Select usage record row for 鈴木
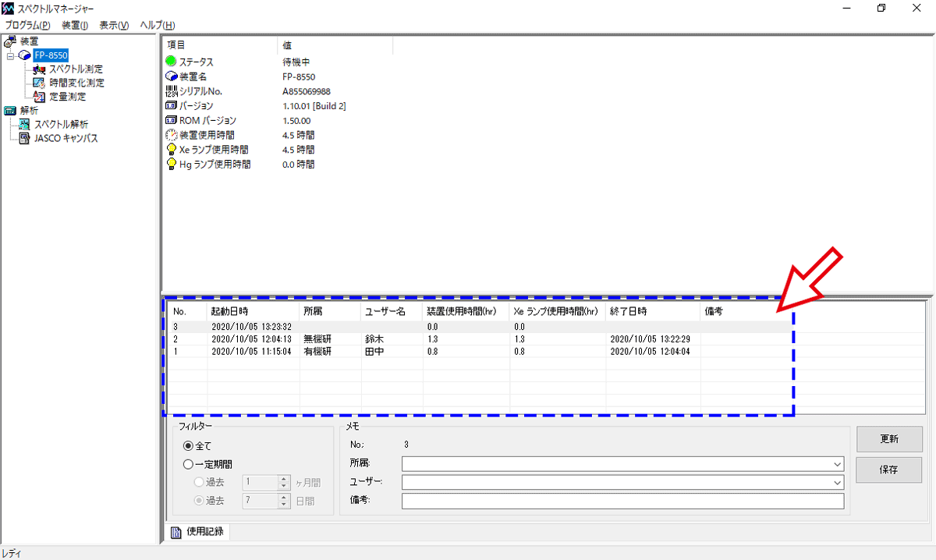The image size is (936, 560). 374,339
